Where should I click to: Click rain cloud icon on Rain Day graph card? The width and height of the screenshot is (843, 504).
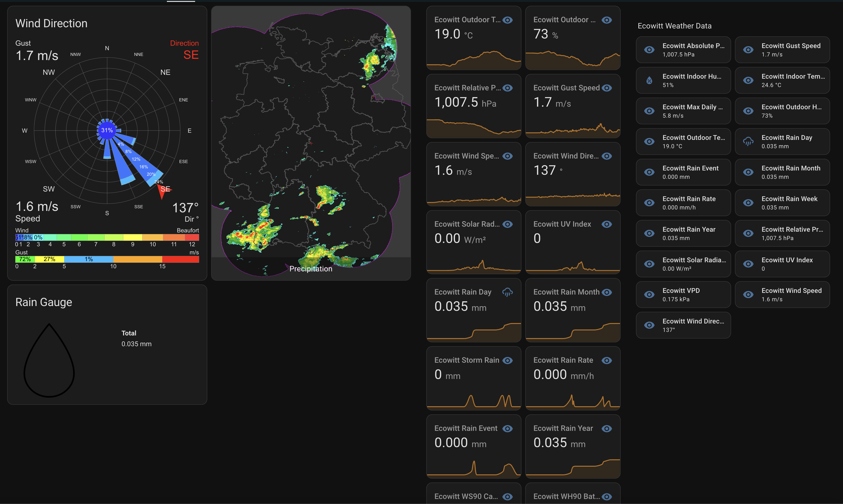508,292
